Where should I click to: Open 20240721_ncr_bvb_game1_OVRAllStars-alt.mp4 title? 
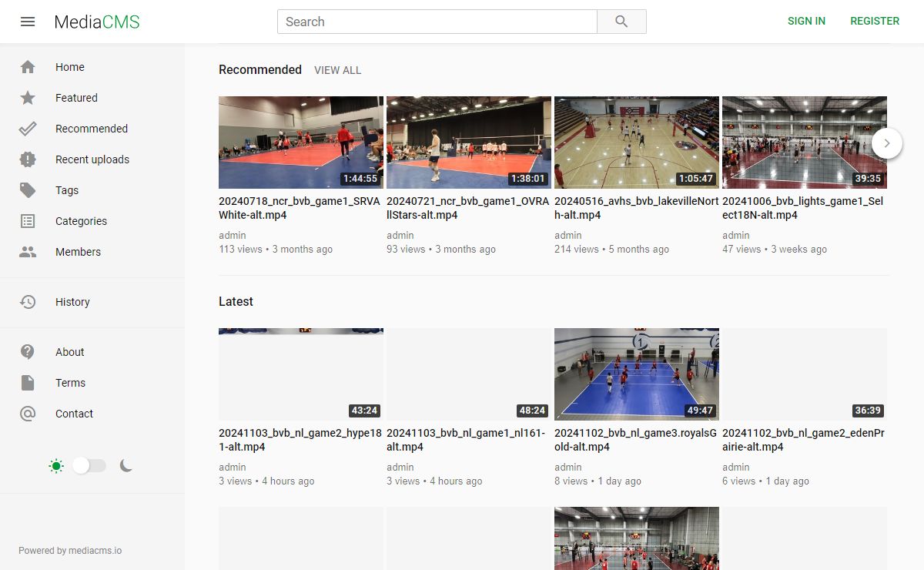click(467, 208)
